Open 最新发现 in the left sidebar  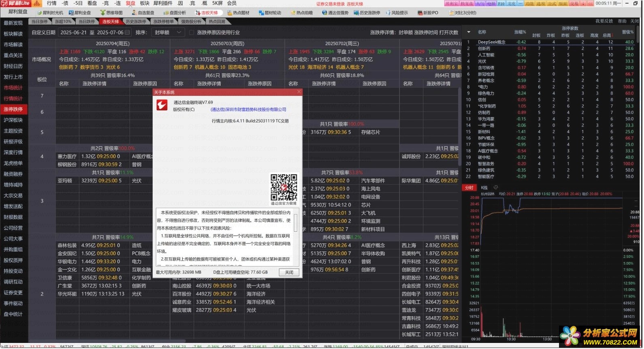(13, 23)
